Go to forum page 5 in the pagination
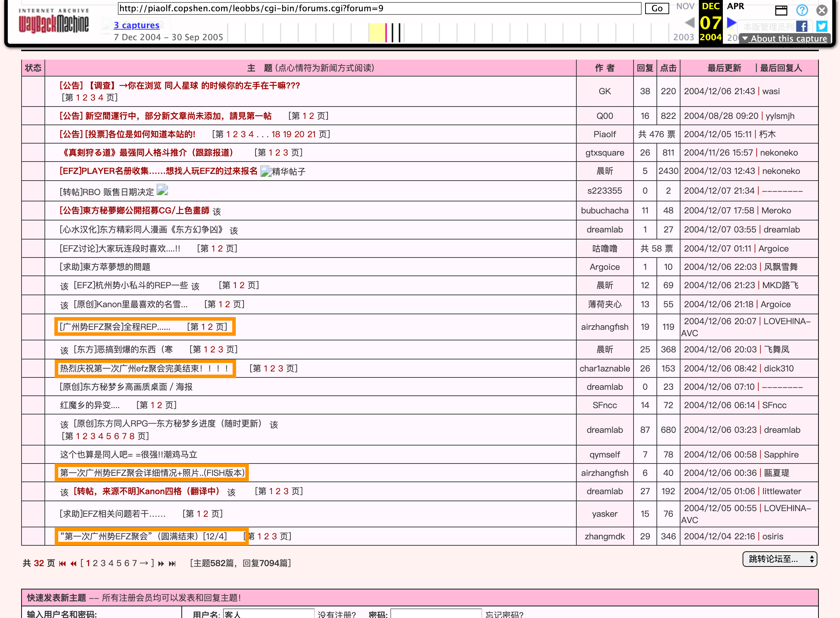 (x=119, y=563)
